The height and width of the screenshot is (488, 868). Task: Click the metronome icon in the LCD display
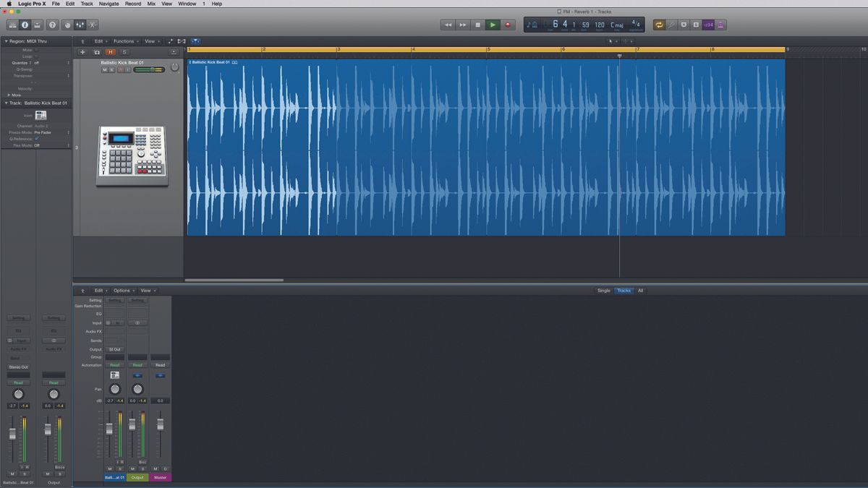534,24
